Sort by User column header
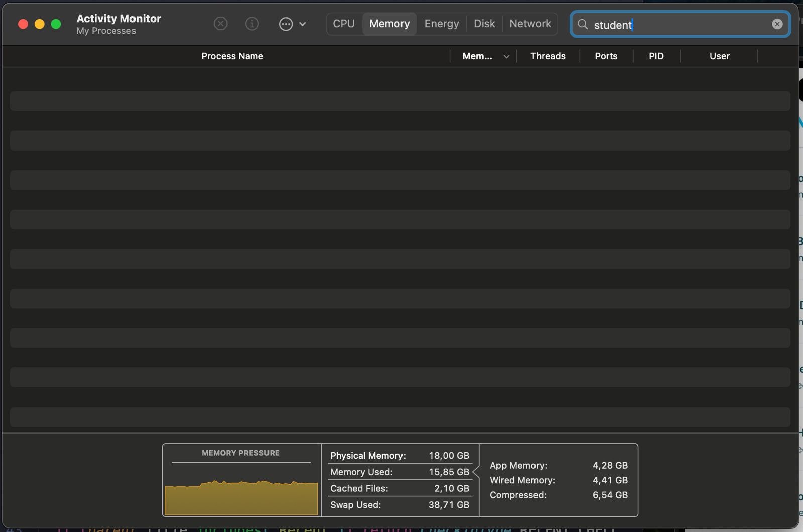The height and width of the screenshot is (532, 803). coord(720,56)
